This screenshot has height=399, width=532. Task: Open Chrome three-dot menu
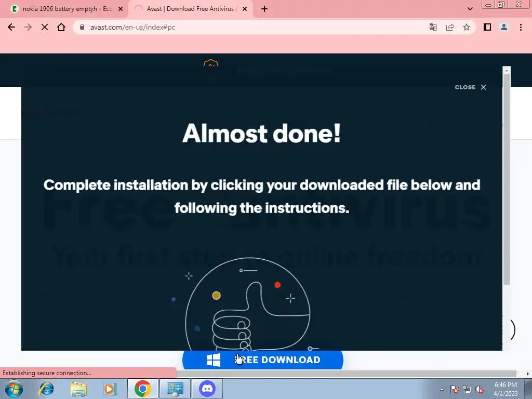coord(521,27)
